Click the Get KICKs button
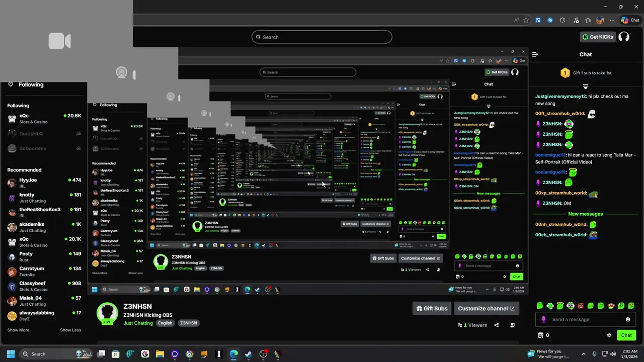 598,37
